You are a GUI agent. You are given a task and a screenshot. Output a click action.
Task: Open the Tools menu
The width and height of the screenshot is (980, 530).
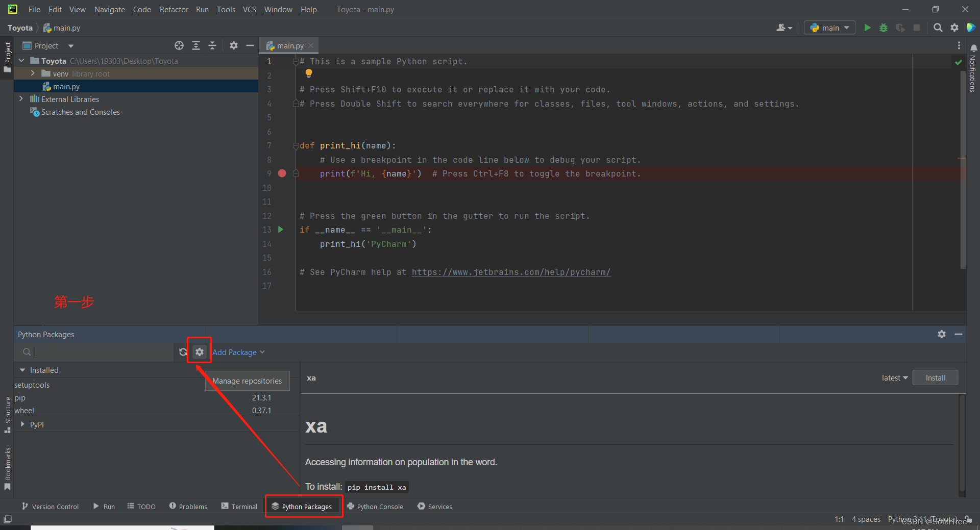(226, 9)
